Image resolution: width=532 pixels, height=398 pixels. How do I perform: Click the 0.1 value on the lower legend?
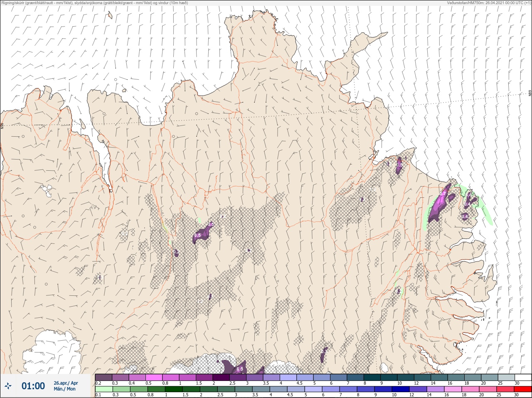click(98, 395)
